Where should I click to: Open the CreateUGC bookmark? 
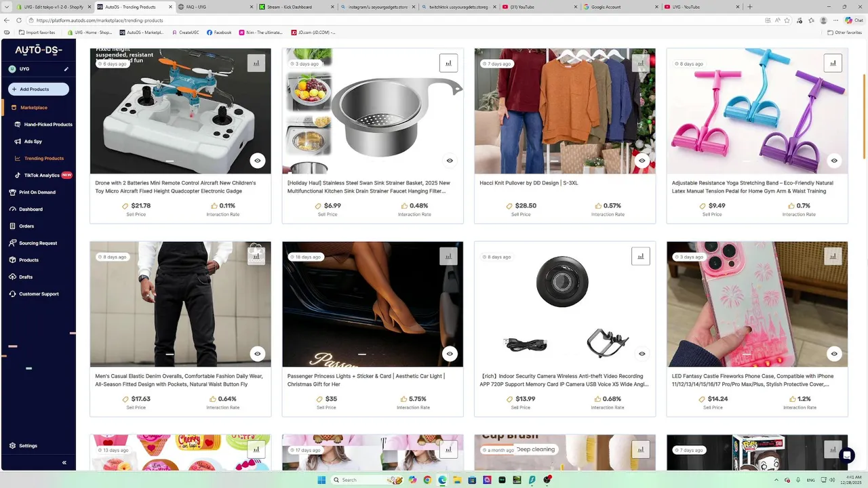(x=184, y=33)
